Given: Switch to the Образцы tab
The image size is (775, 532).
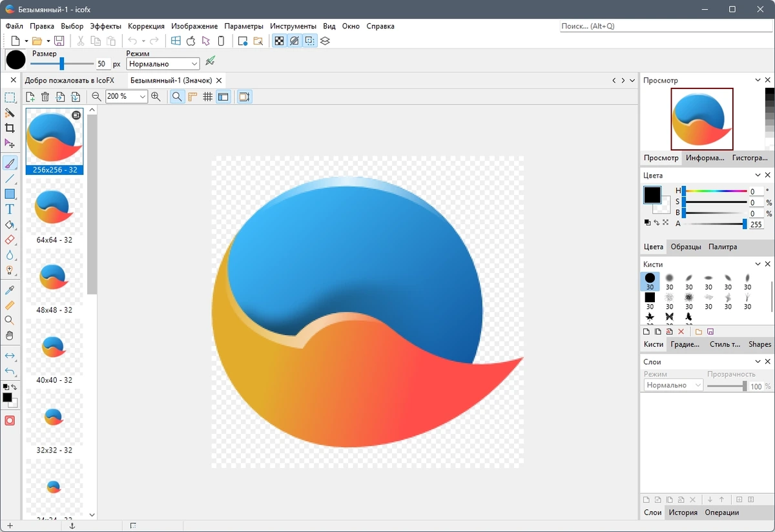Looking at the screenshot, I should (686, 247).
